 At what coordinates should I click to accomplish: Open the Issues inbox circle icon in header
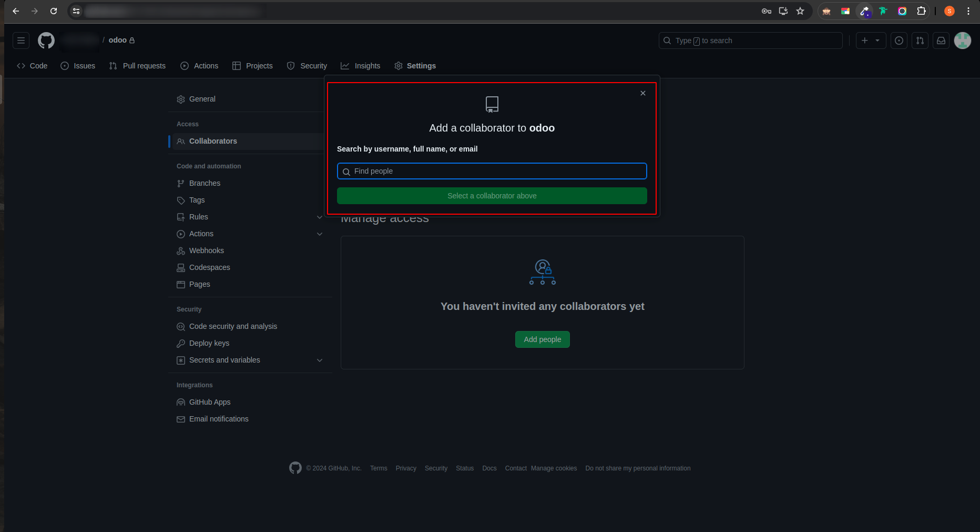pyautogui.click(x=899, y=41)
